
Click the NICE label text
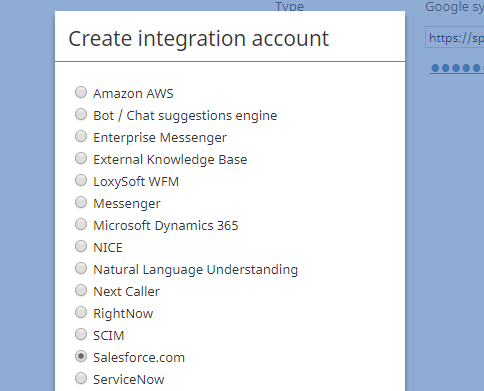coord(108,248)
